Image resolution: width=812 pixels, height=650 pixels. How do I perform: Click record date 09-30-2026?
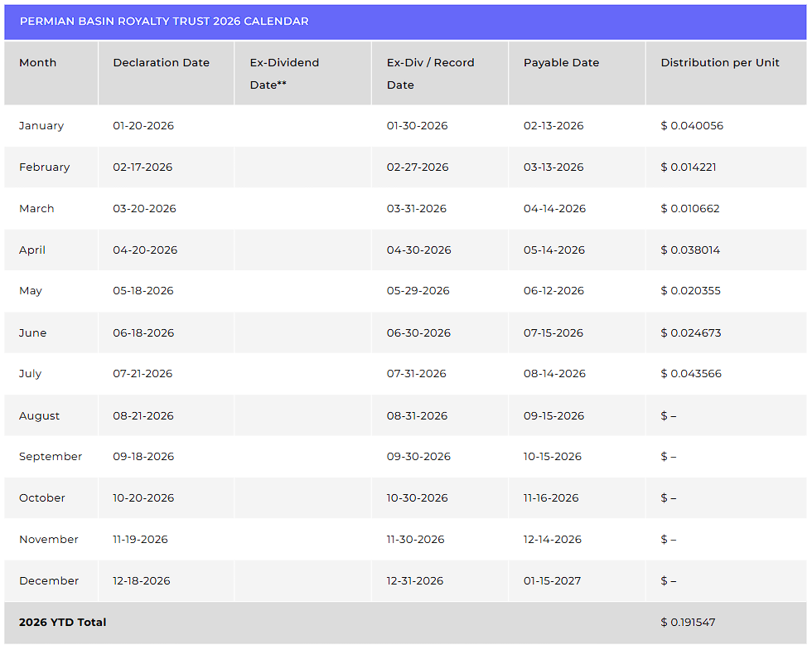pyautogui.click(x=418, y=457)
